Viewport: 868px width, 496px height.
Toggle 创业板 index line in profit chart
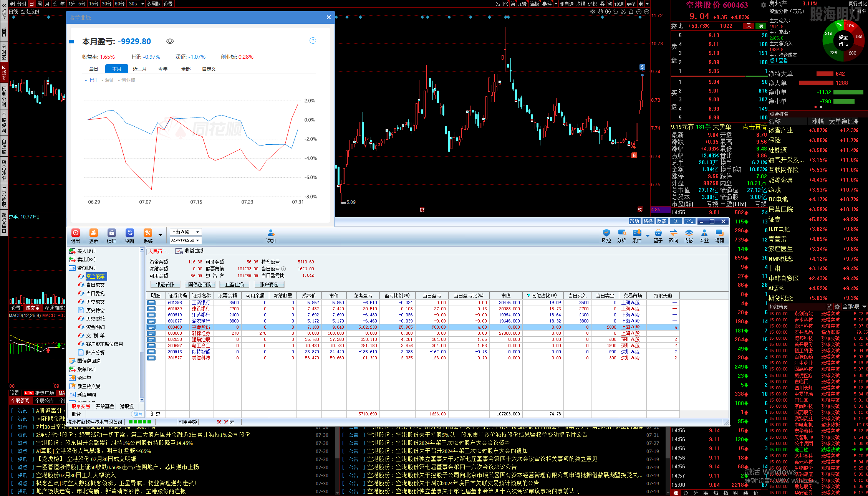(127, 80)
